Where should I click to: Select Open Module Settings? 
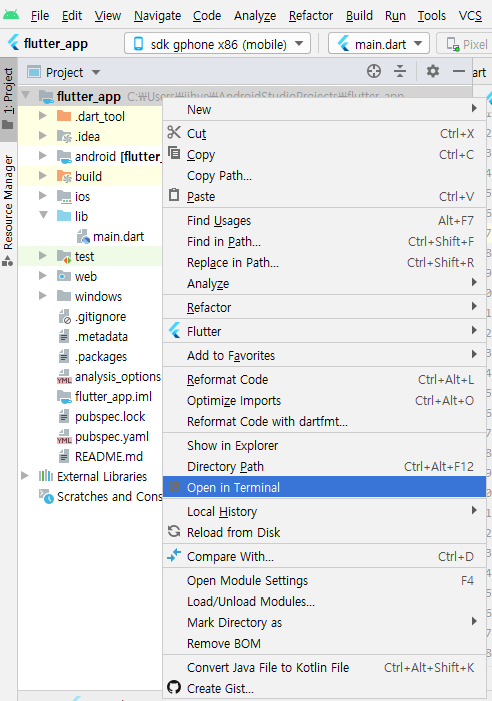click(x=324, y=580)
